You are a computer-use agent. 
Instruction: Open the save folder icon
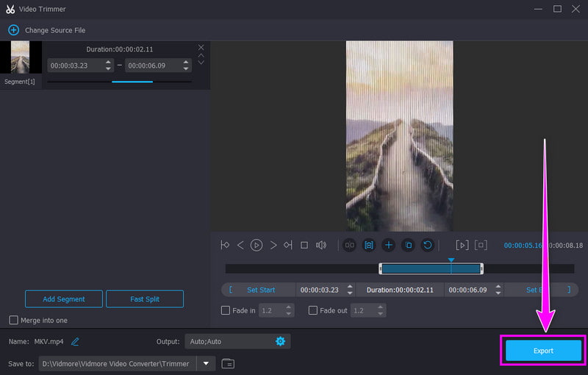228,363
